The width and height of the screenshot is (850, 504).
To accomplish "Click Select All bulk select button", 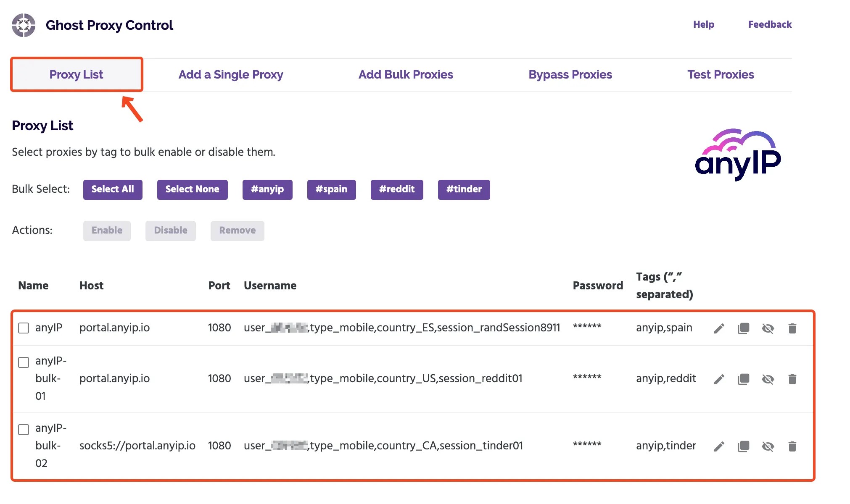I will pos(113,189).
